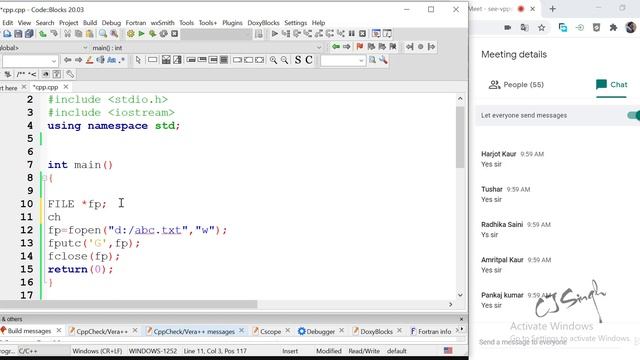Switch to the Build messages tab
The height and width of the screenshot is (360, 640).
(29, 331)
